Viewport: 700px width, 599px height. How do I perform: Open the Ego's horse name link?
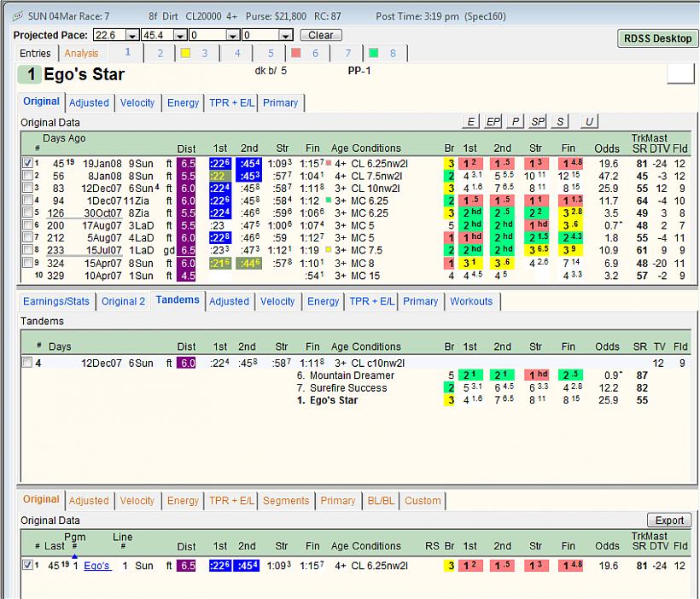pos(96,566)
